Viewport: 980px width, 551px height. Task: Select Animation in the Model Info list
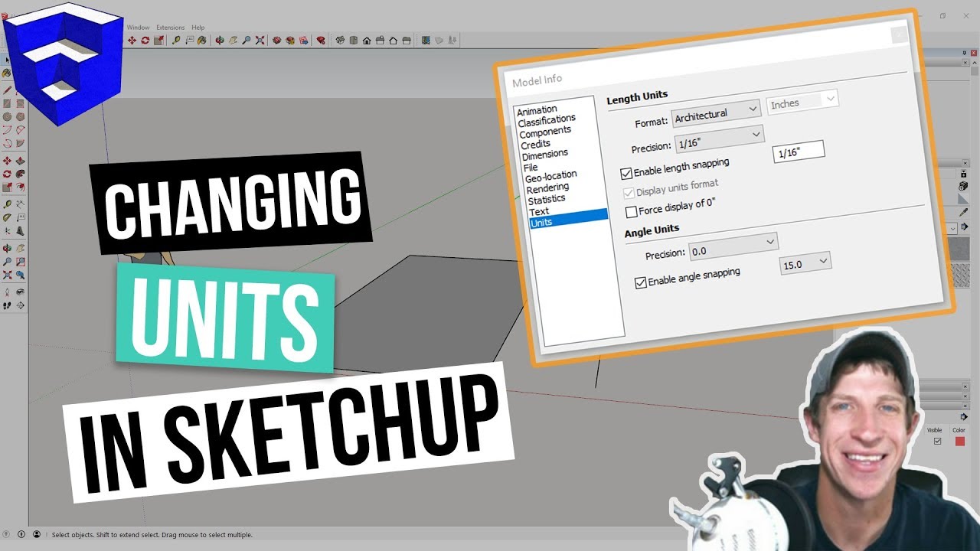tap(537, 110)
